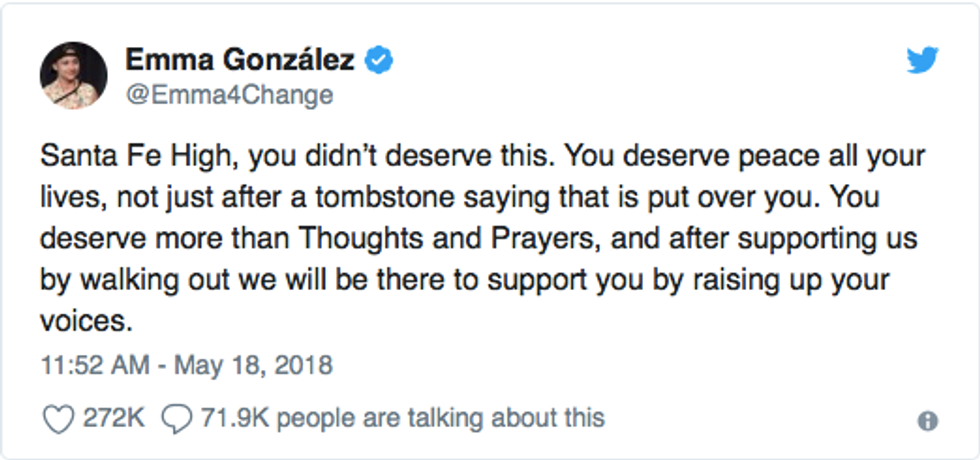
Task: Open the Emma González display name
Action: coord(239,60)
